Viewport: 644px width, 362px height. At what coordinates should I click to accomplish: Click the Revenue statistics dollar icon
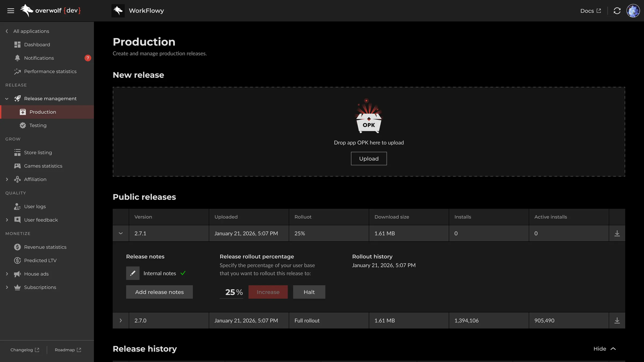tap(17, 247)
